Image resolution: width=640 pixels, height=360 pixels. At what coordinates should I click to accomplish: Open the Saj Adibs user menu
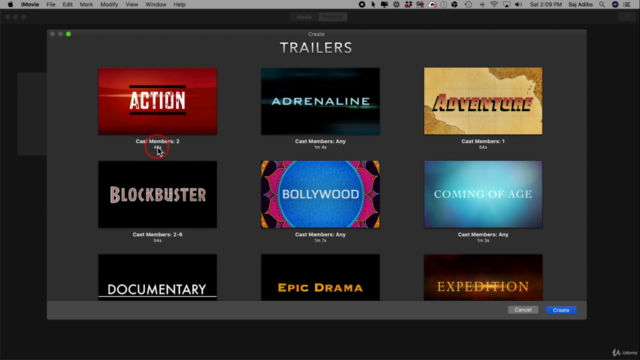(580, 4)
